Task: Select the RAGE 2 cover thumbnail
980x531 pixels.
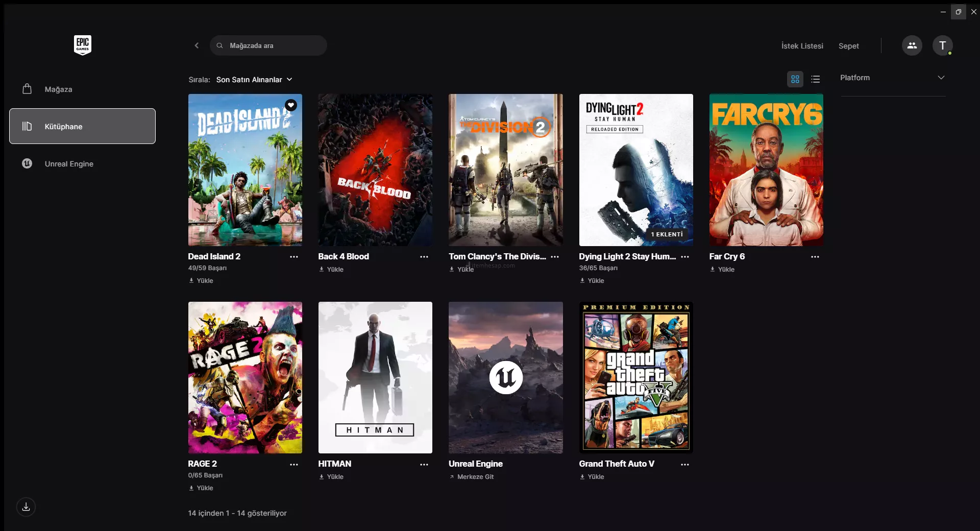Action: pos(245,377)
